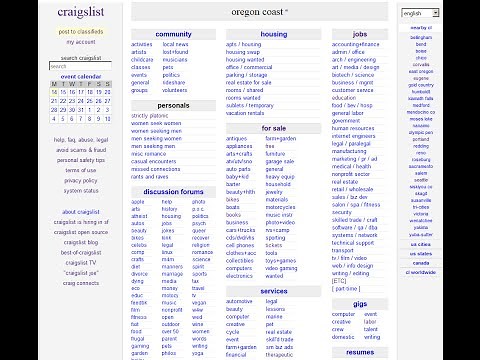The width and height of the screenshot is (480, 360).
Task: Open automotive services link
Action: tap(239, 301)
